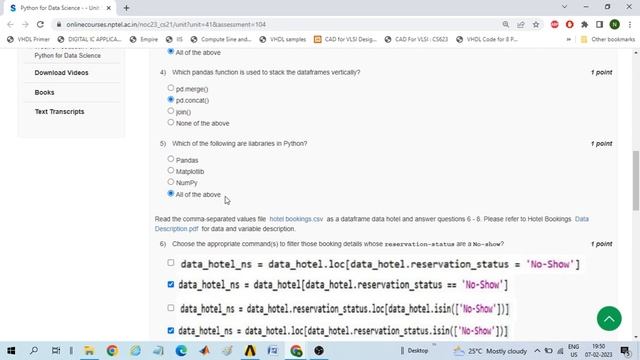Select Python for Data Science sidebar item
The height and width of the screenshot is (360, 640).
point(67,56)
